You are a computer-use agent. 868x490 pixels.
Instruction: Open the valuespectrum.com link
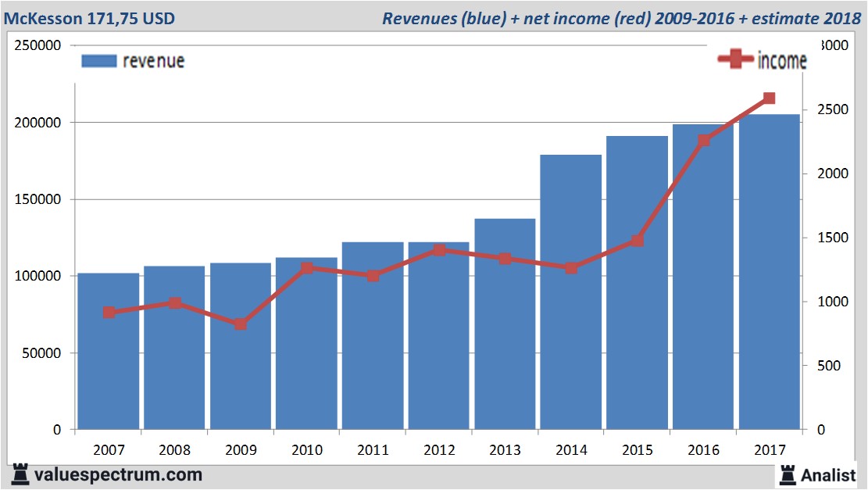pos(119,475)
